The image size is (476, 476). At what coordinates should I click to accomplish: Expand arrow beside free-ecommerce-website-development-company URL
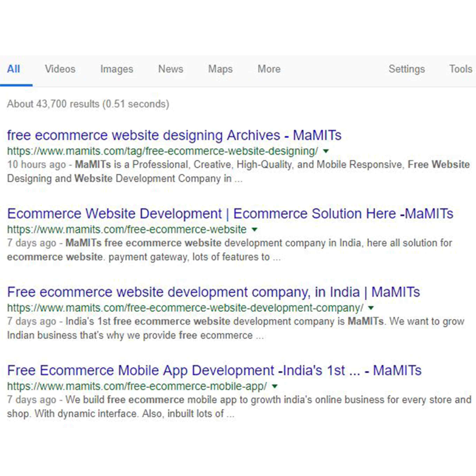coord(371,308)
